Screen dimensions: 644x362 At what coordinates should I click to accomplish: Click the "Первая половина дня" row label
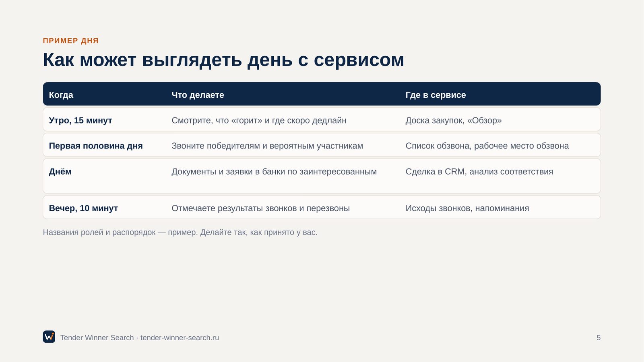click(96, 146)
